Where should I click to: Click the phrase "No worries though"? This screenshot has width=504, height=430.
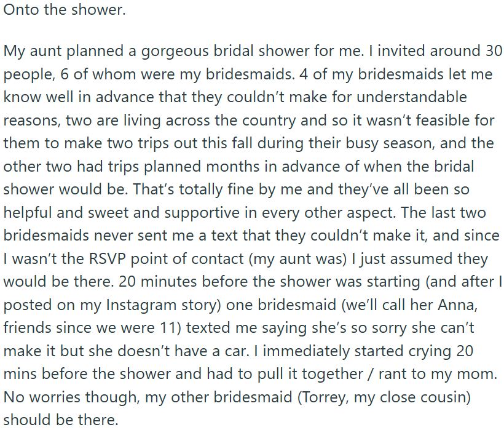pyautogui.click(x=66, y=397)
